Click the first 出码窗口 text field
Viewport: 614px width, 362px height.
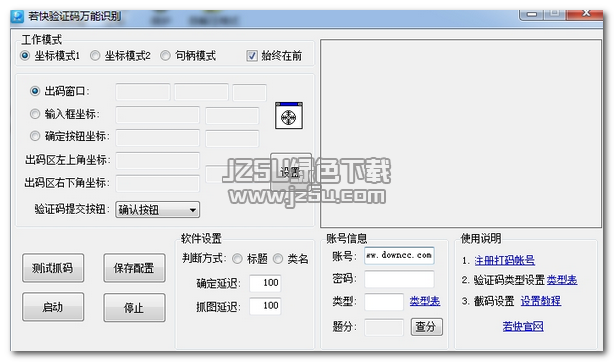pos(143,92)
